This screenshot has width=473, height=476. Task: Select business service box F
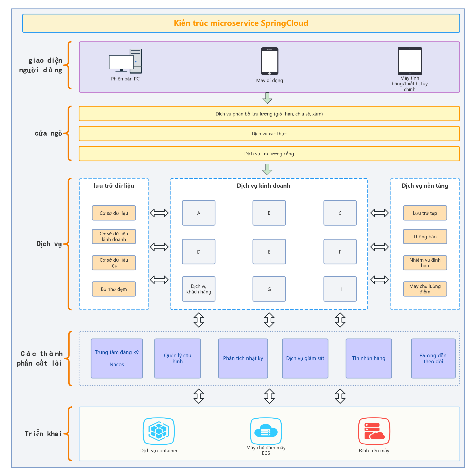340,251
